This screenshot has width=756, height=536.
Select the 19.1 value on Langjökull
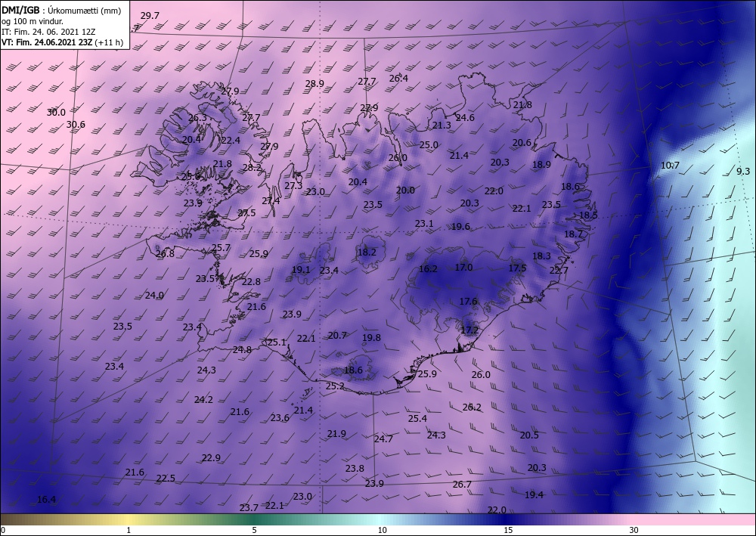(x=301, y=270)
